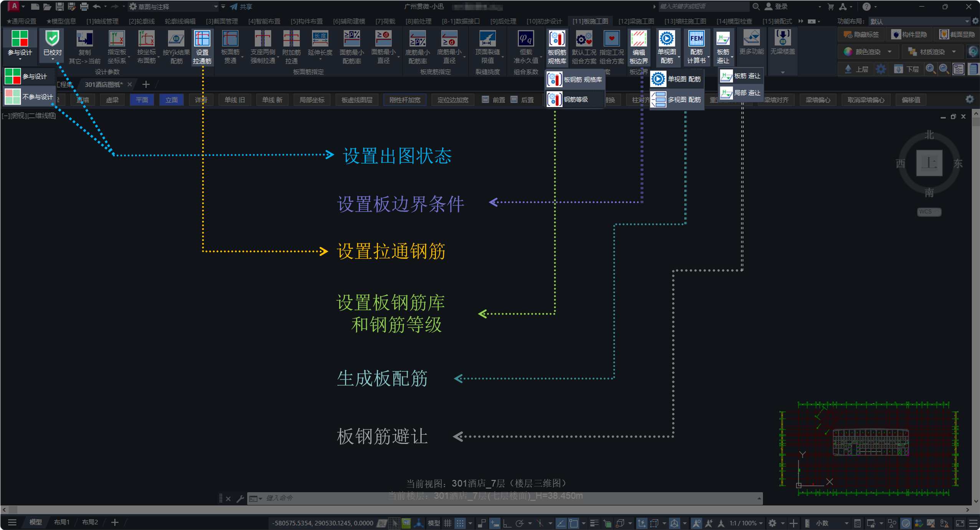This screenshot has height=530, width=980.
Task: Click 按坐标布面筋 icon
Action: point(146,39)
